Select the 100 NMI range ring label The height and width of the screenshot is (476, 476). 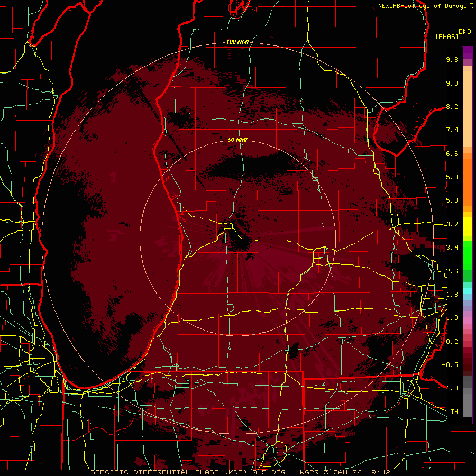[x=237, y=42]
